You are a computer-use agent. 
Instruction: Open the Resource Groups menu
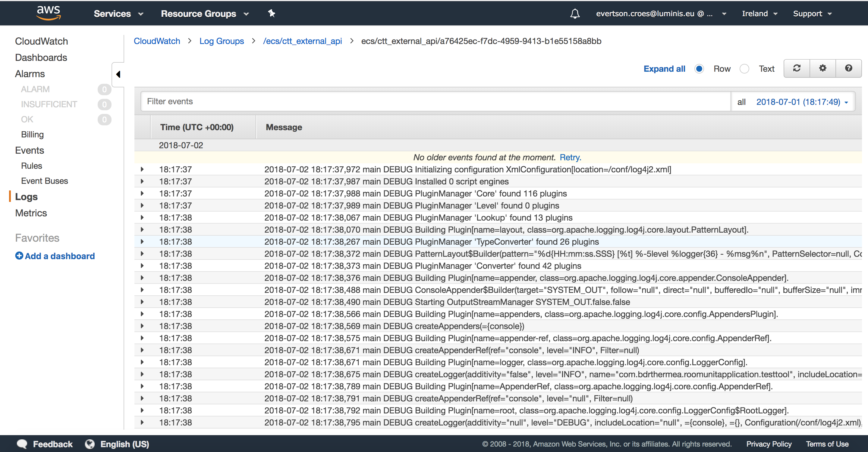click(x=205, y=14)
